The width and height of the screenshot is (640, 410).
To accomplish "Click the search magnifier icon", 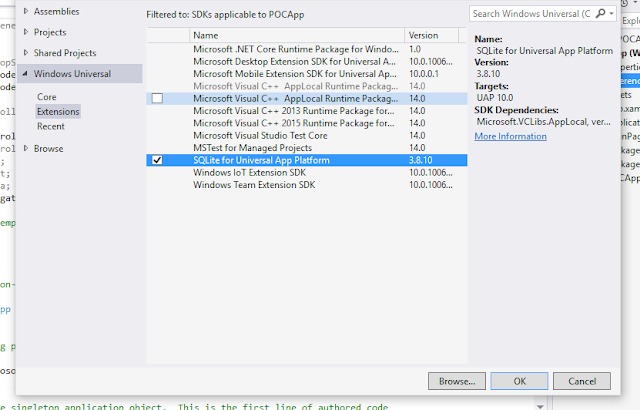I will tap(600, 13).
